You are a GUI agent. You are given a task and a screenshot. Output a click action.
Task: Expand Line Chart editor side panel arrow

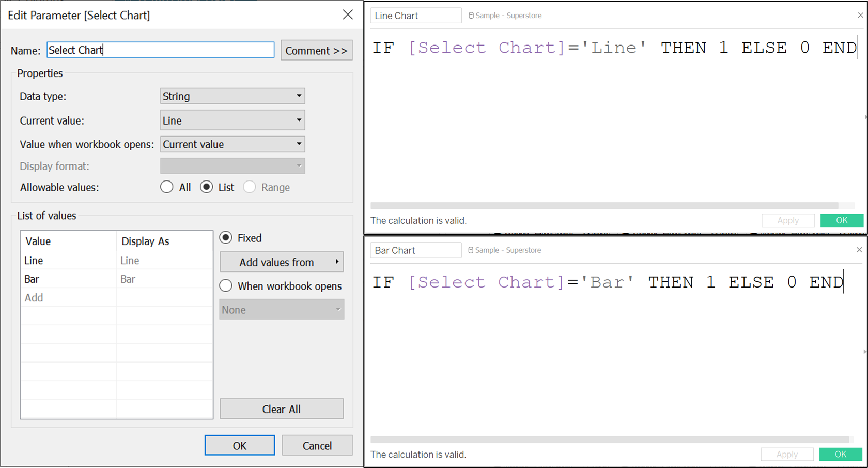(865, 117)
